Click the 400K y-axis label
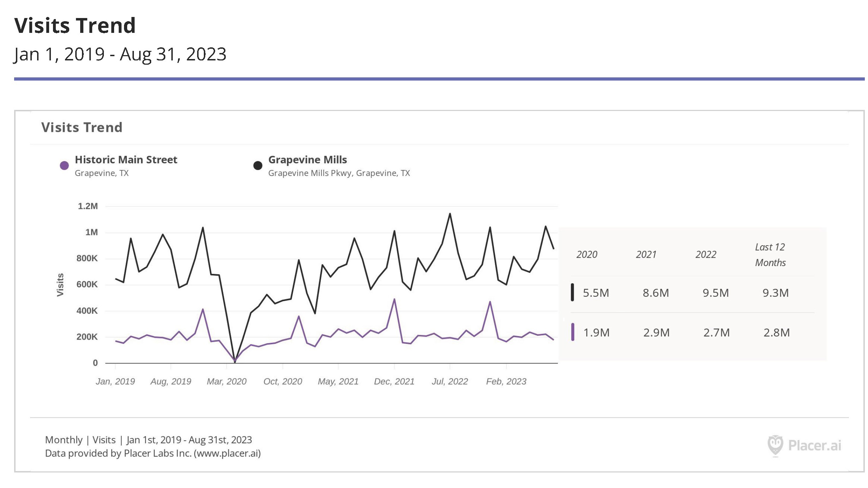 coord(87,311)
